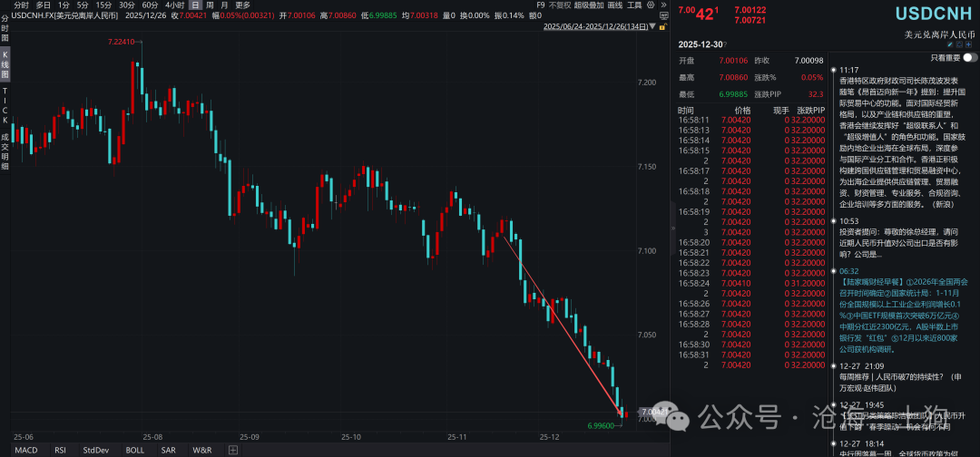Screen dimensions: 980x457
Task: Select the 60分 timeframe tab
Action: pyautogui.click(x=150, y=5)
